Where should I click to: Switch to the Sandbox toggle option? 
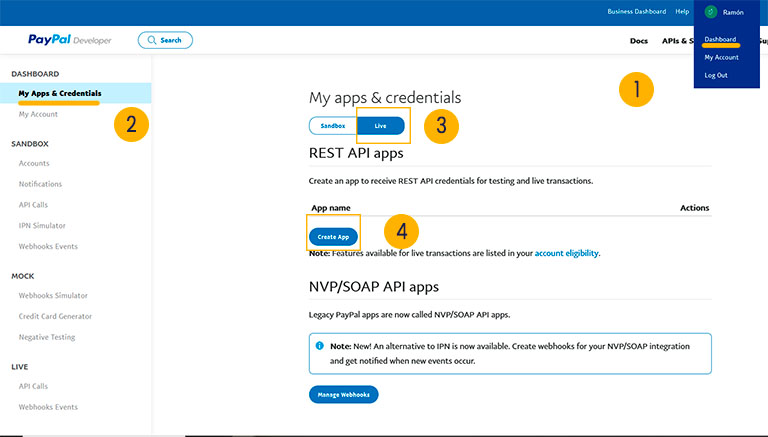tap(333, 126)
